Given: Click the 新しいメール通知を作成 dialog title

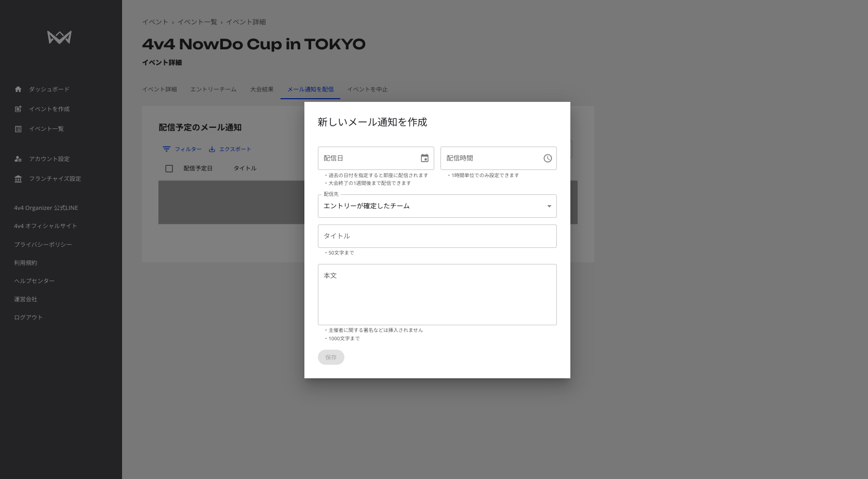Looking at the screenshot, I should click(372, 122).
